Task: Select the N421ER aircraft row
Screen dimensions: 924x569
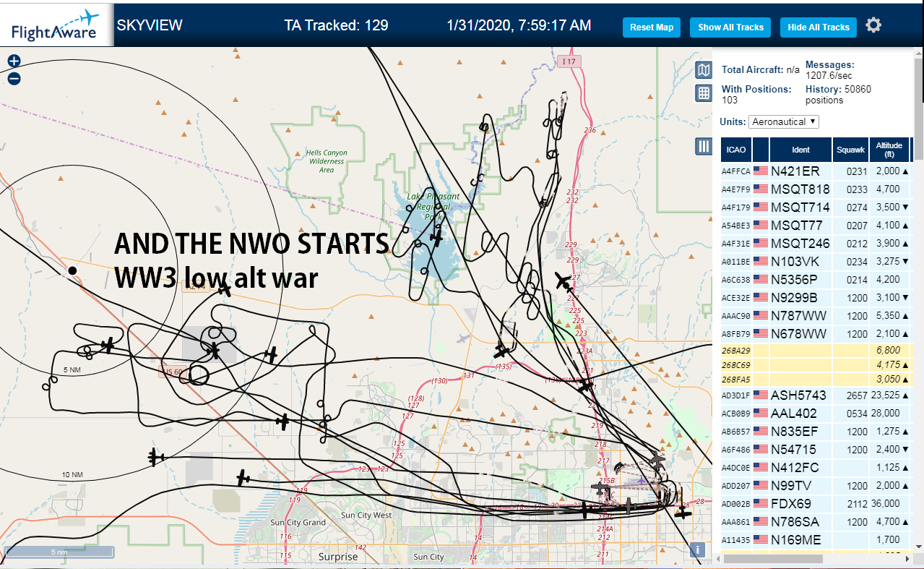Action: tap(816, 171)
